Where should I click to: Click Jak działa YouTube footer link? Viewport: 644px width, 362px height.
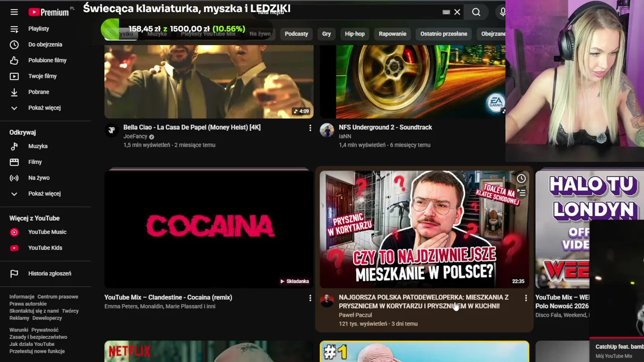click(x=32, y=344)
